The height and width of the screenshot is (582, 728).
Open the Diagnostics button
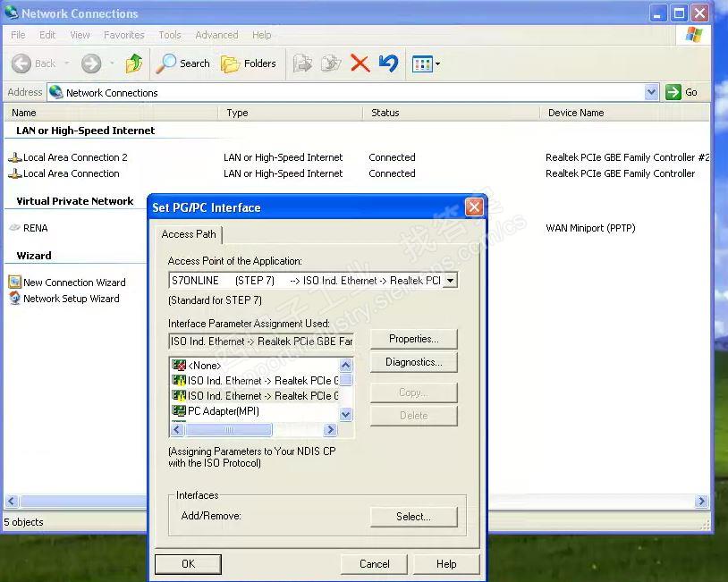tap(414, 362)
